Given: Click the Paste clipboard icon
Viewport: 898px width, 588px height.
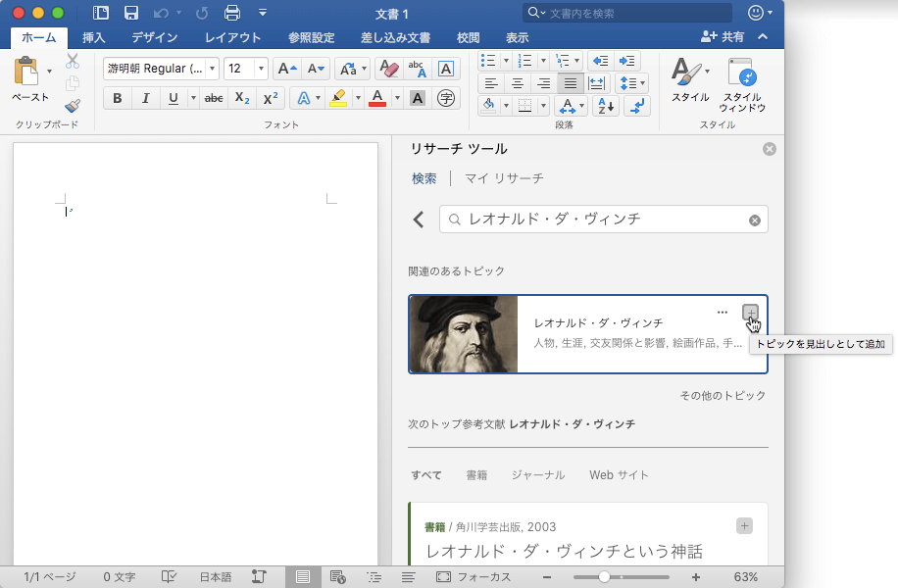Looking at the screenshot, I should click(x=26, y=72).
